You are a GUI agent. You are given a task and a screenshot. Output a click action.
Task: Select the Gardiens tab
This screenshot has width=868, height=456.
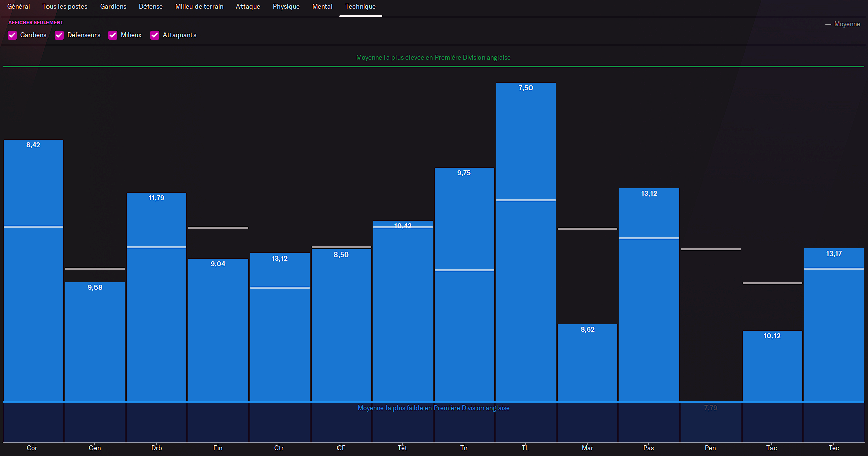(113, 7)
